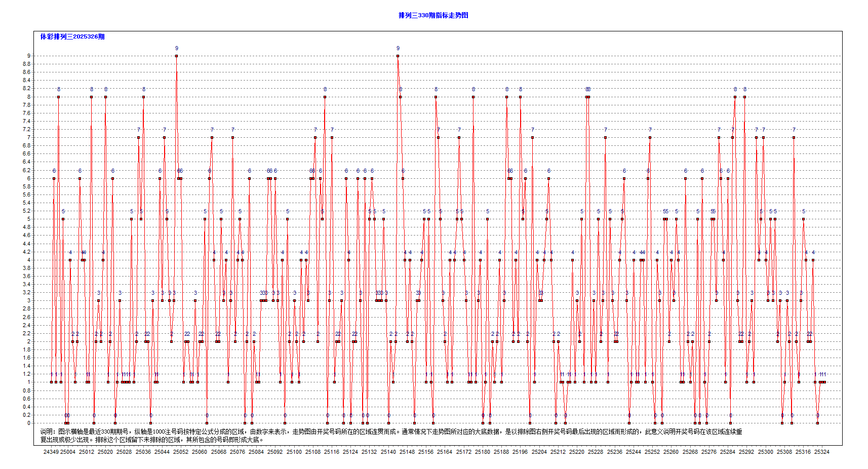Click the peak data point 9 above period 25052
The image size is (868, 469).
(x=176, y=56)
